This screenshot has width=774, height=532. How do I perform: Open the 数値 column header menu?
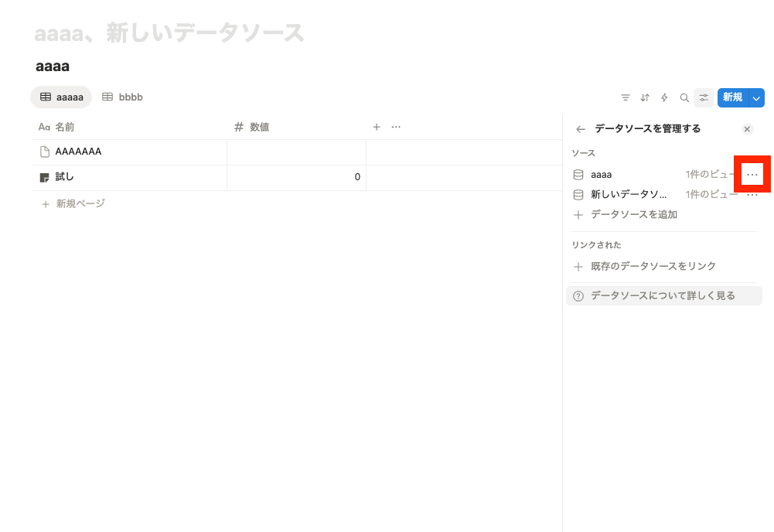click(x=259, y=127)
